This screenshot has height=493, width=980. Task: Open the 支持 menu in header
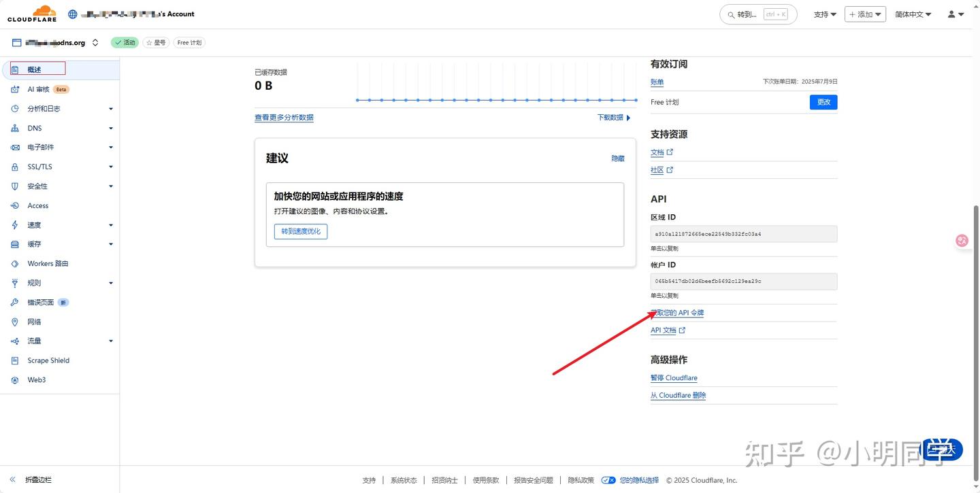pos(824,13)
